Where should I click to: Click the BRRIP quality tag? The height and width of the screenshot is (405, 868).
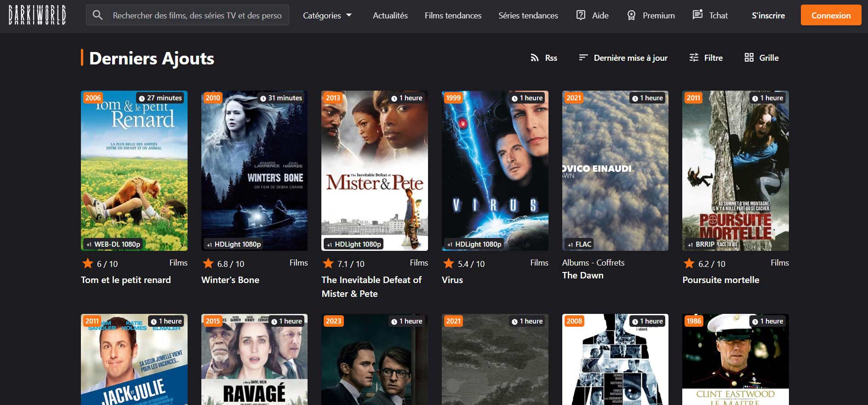700,244
